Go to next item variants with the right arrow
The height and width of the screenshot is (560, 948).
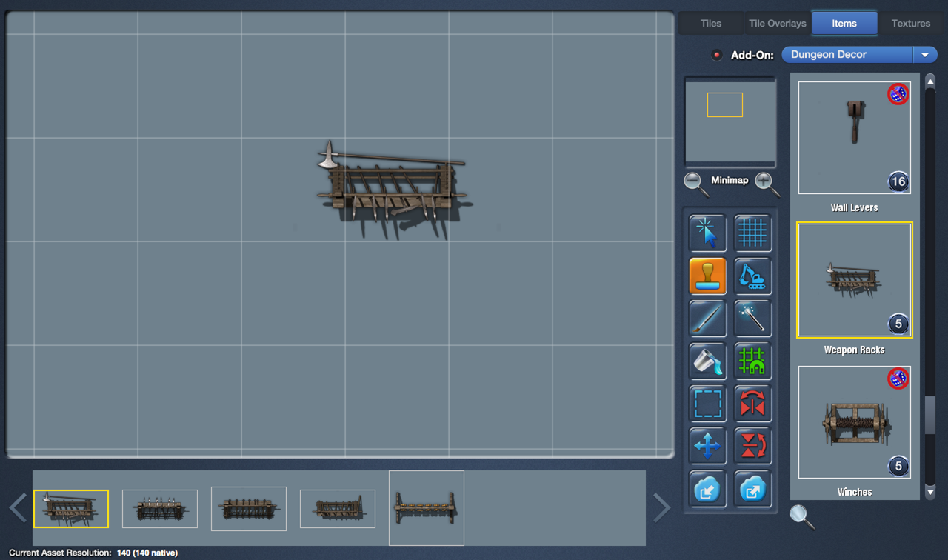coord(661,507)
